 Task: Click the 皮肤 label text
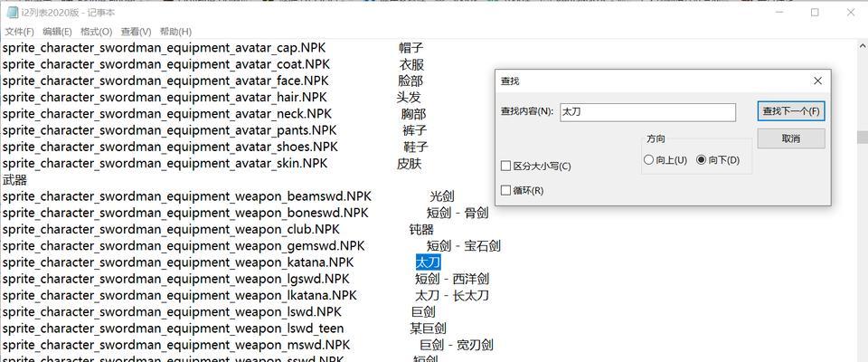409,164
